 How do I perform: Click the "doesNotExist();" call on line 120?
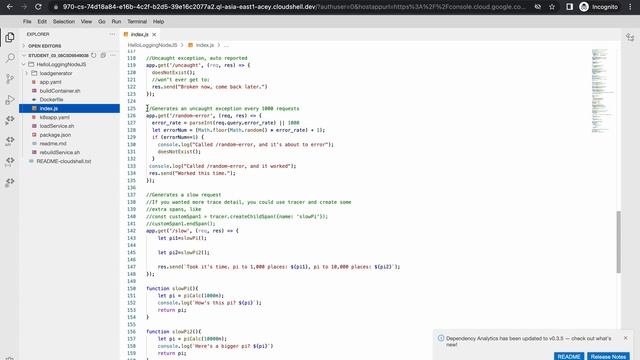[x=173, y=73]
